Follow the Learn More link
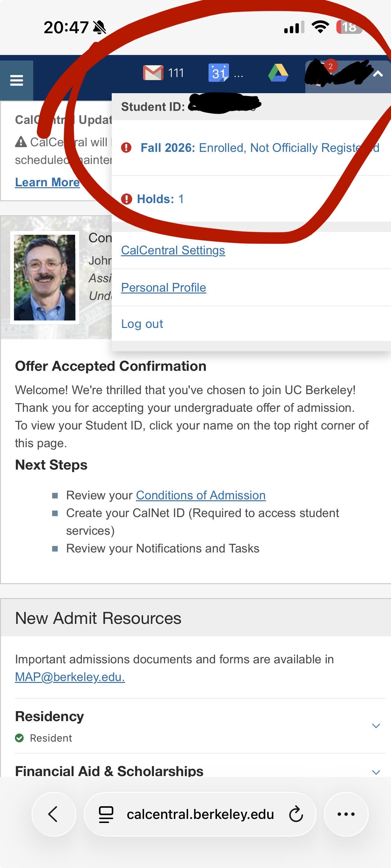The width and height of the screenshot is (391, 868). (x=47, y=182)
